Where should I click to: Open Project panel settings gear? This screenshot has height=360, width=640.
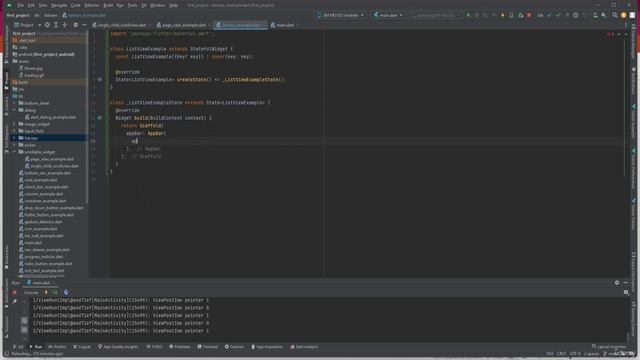(x=76, y=25)
